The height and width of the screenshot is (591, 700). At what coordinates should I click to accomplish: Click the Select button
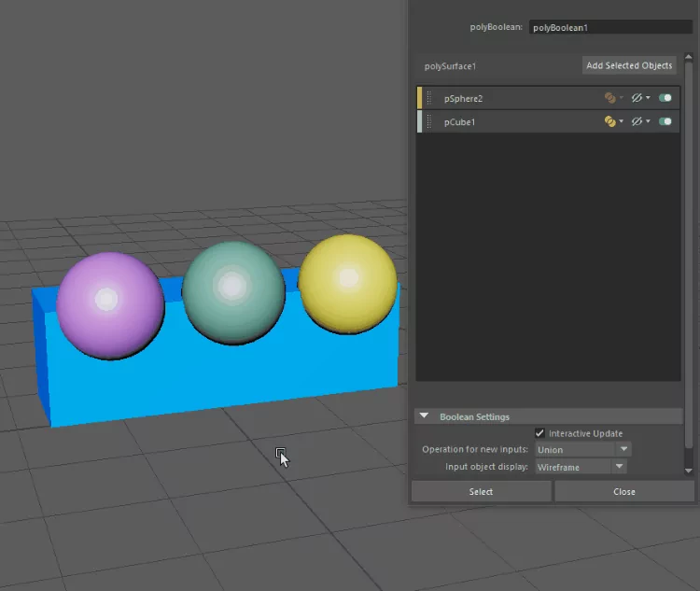pos(481,491)
